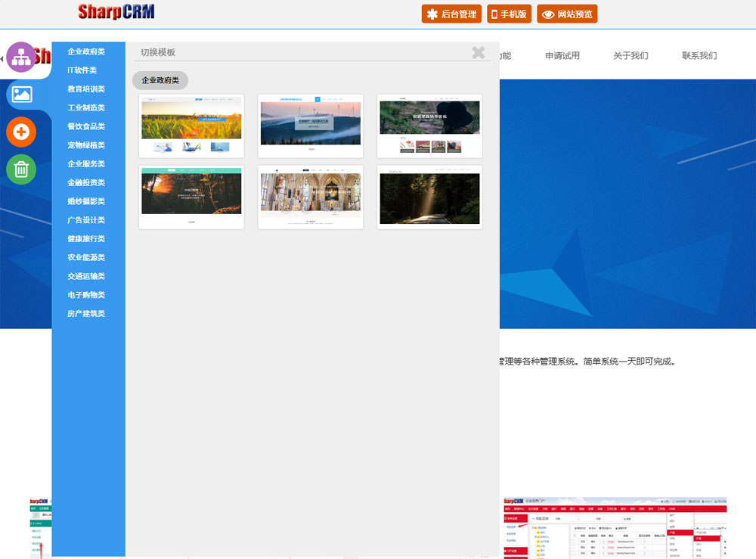
Task: Click the green trash delete icon
Action: pyautogui.click(x=21, y=169)
